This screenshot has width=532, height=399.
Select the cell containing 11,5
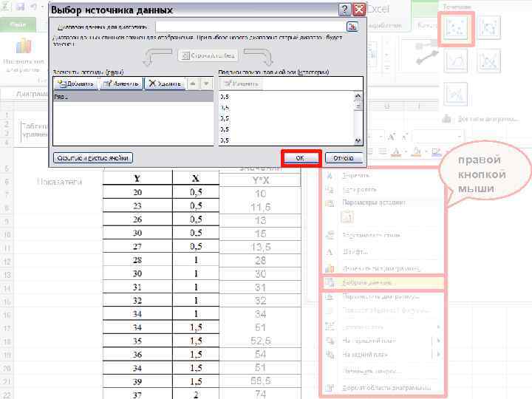click(x=260, y=207)
